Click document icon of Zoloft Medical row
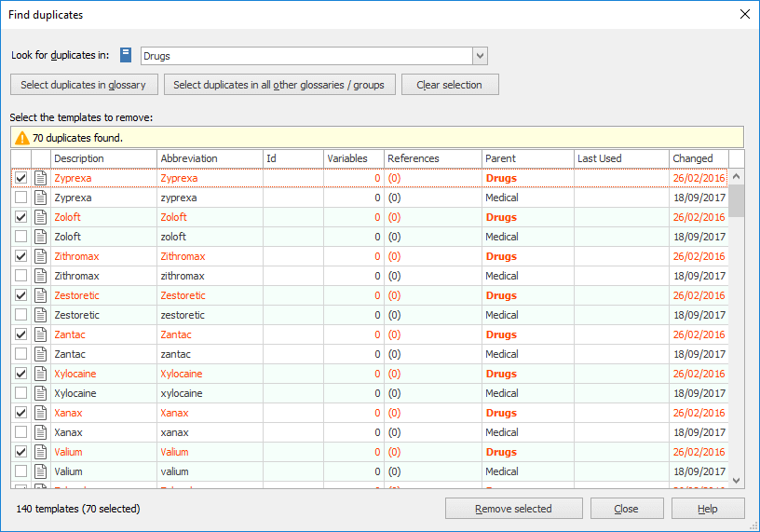Viewport: 760px width, 532px height. pyautogui.click(x=41, y=237)
